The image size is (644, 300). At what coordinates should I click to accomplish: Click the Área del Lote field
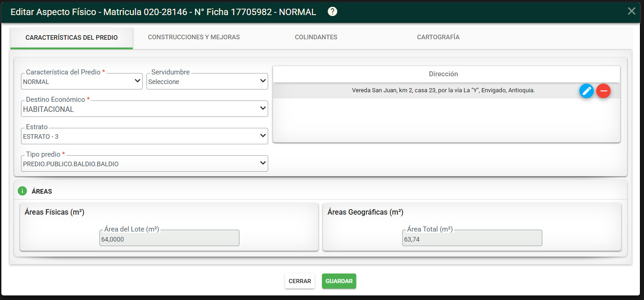click(169, 238)
